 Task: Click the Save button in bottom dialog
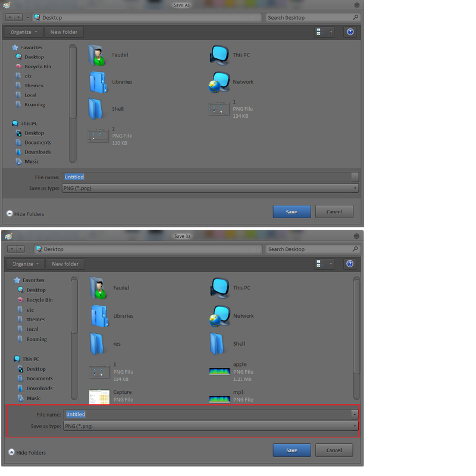tap(292, 450)
